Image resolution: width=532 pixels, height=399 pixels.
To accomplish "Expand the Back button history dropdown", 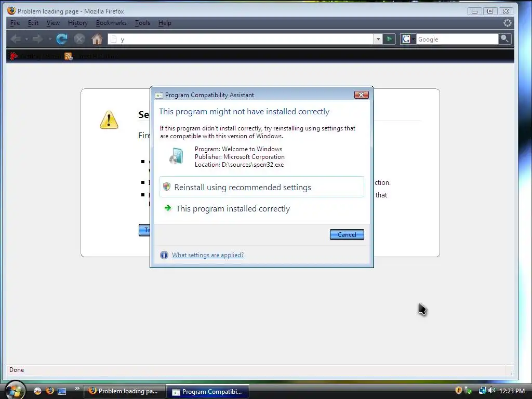I will [x=26, y=39].
